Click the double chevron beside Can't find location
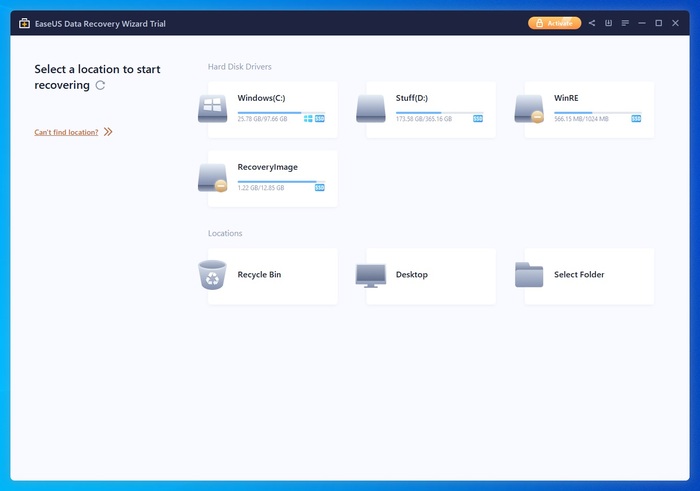The height and width of the screenshot is (491, 700). click(108, 132)
